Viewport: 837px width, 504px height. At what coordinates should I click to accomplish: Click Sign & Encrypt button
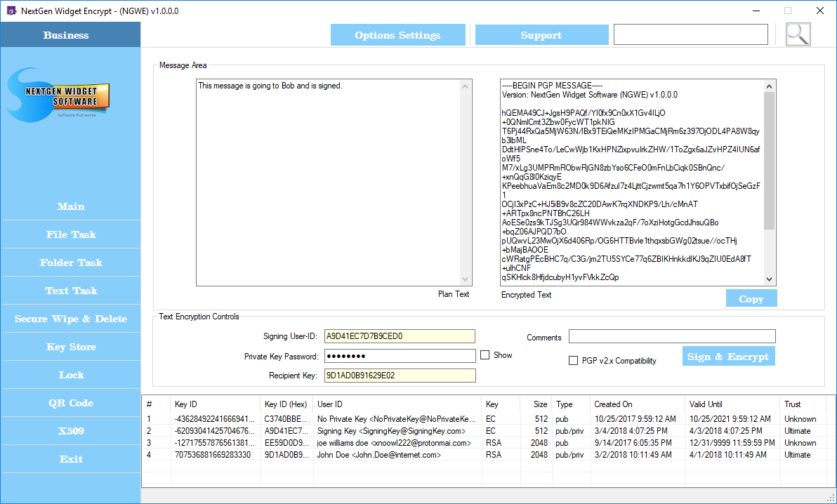pyautogui.click(x=728, y=356)
